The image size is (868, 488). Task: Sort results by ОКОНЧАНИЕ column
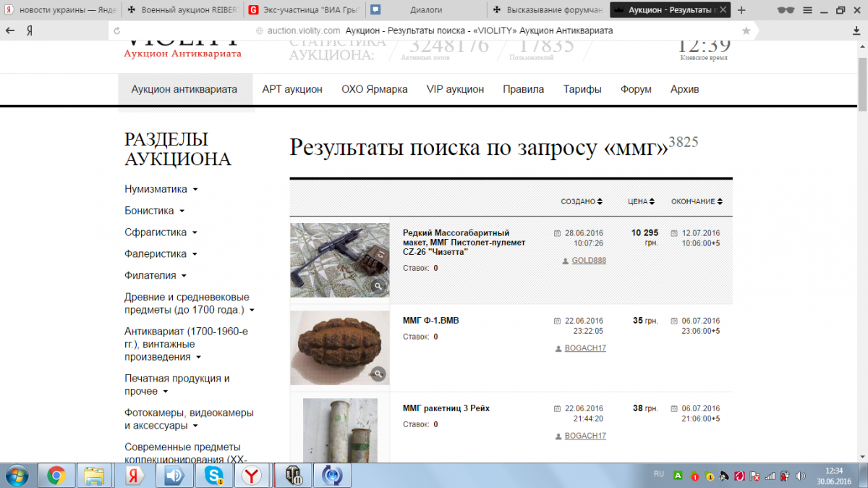(x=697, y=202)
